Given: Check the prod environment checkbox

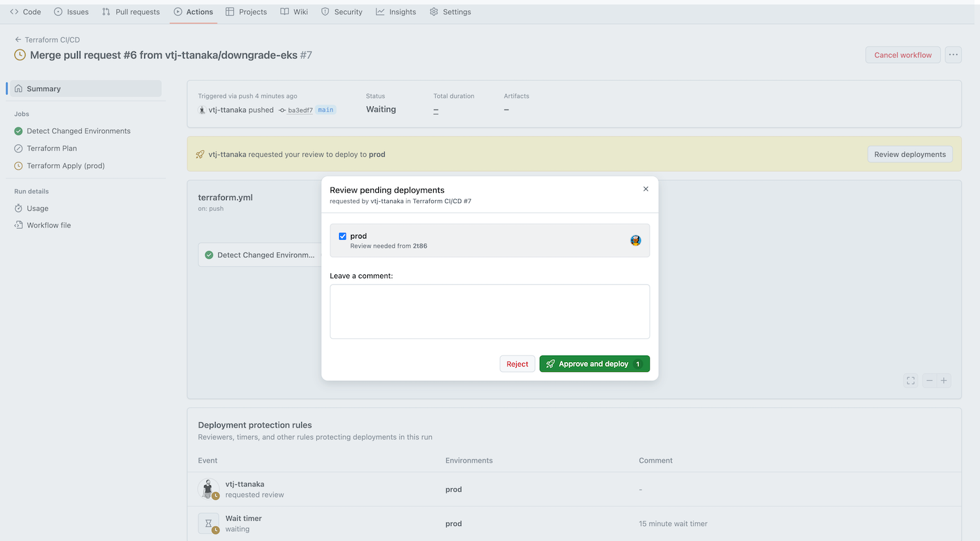Looking at the screenshot, I should click(342, 237).
